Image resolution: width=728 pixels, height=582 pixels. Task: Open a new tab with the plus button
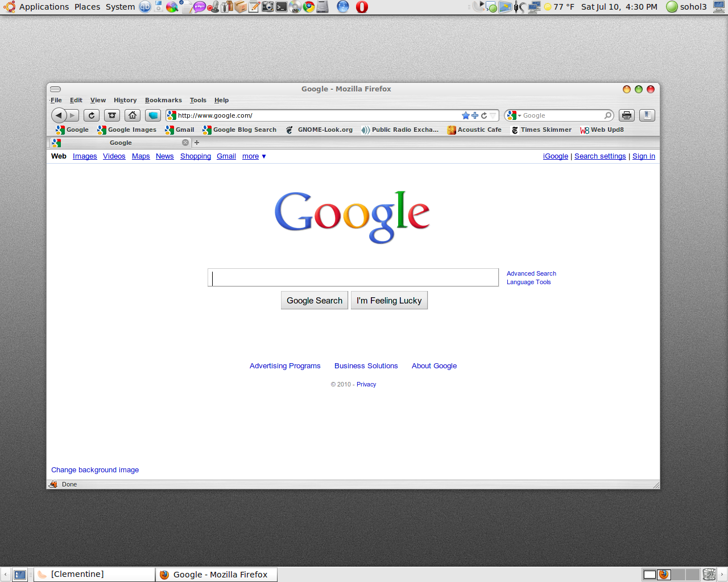197,143
